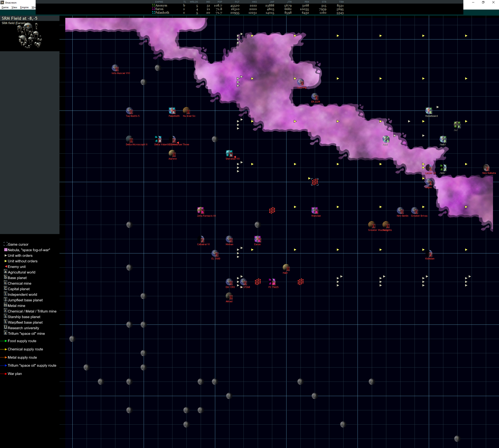Select planet Ninhan
This screenshot has height=448, width=499.
[229, 239]
